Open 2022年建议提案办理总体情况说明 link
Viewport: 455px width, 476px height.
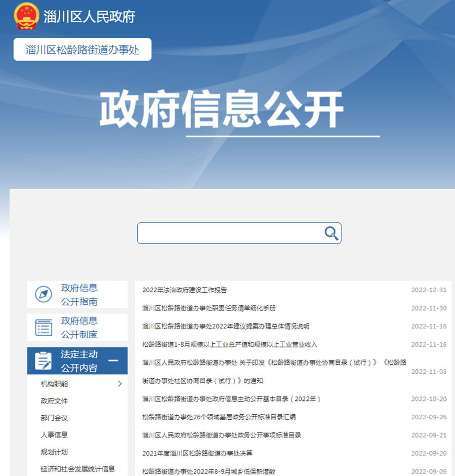225,326
